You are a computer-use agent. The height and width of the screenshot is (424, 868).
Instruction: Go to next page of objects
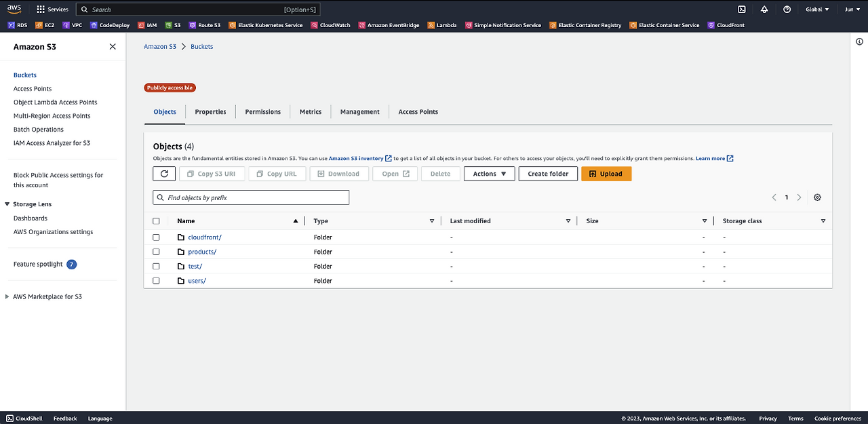tap(800, 197)
